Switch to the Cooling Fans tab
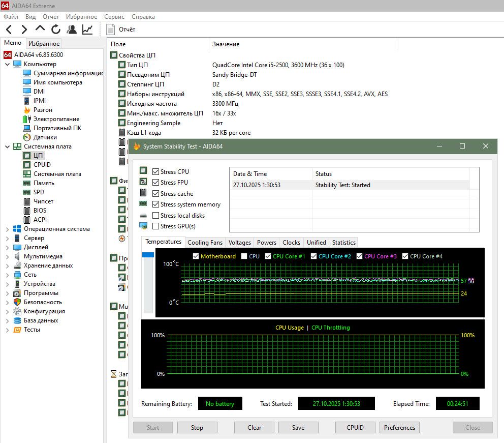504x443 pixels. [205, 242]
